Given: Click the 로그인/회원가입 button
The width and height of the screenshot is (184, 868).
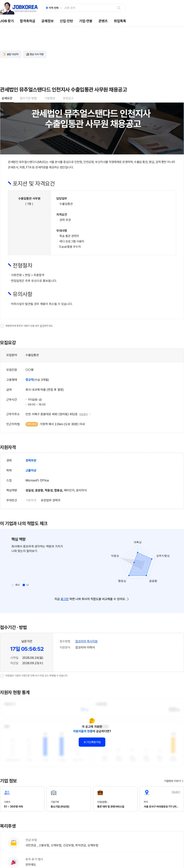Looking at the screenshot, I should point(92,742).
